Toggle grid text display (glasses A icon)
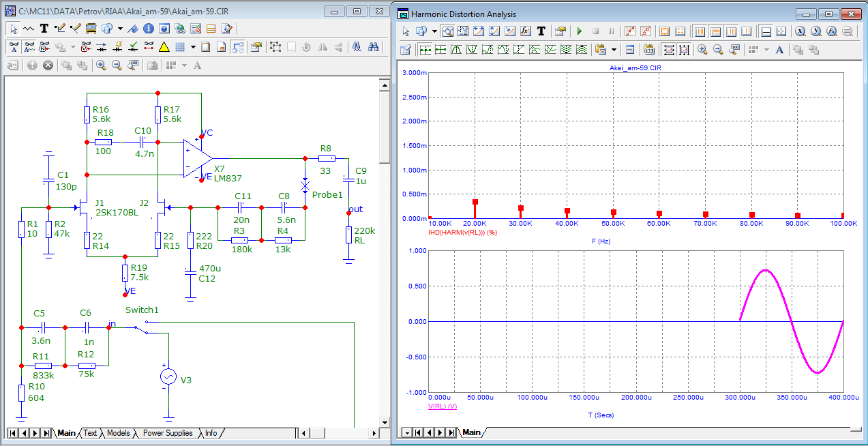The width and height of the screenshot is (868, 446). tap(13, 47)
